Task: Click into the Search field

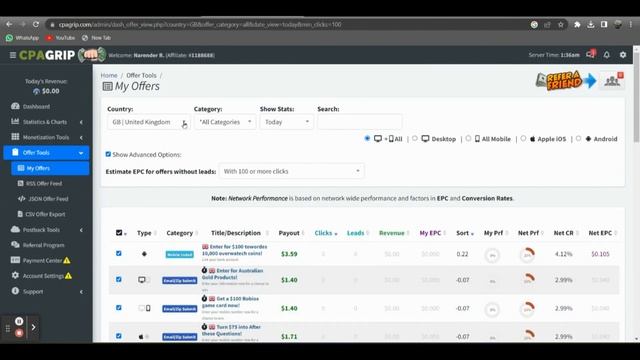Action: click(360, 122)
